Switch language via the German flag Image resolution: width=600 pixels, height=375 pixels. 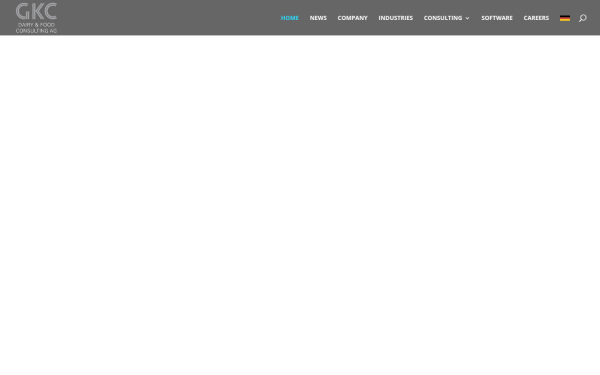565,18
